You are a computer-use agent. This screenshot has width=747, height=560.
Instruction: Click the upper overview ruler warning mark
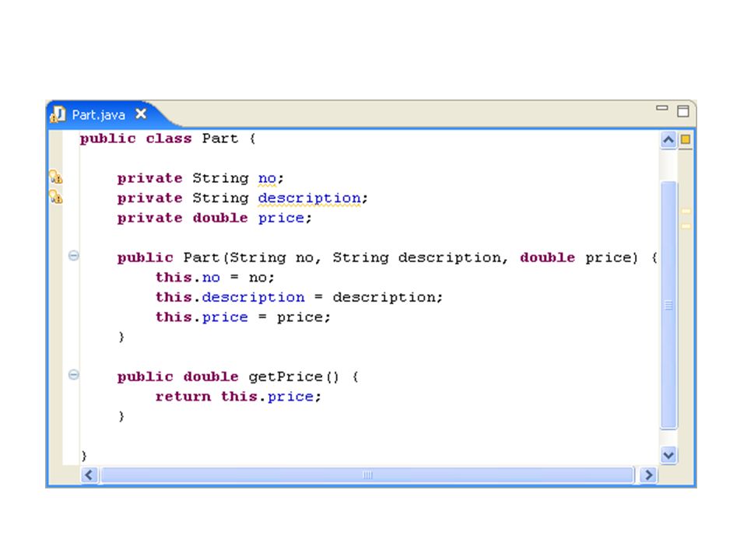[x=686, y=211]
